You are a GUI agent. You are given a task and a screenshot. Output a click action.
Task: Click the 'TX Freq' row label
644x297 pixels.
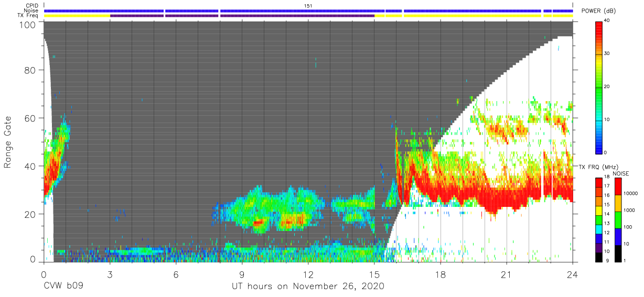click(29, 16)
